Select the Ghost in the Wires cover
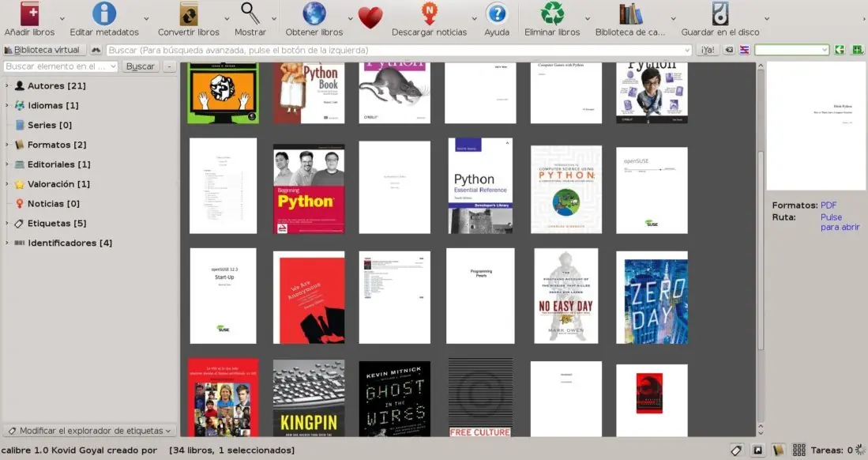 [395, 399]
